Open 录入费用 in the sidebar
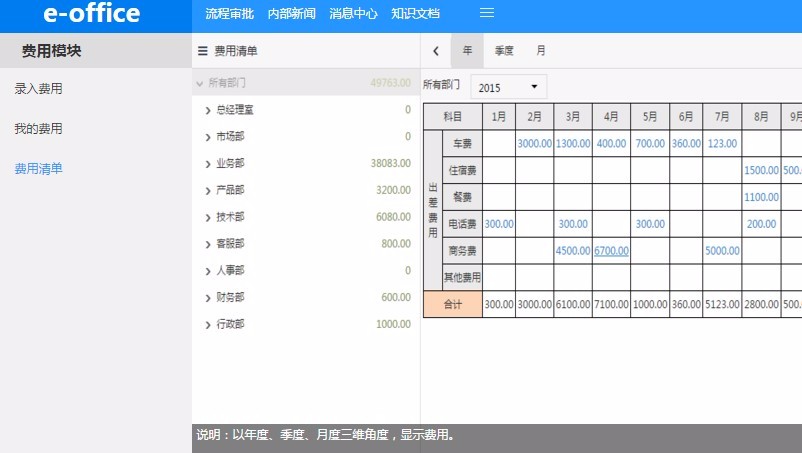Screen dimensions: 802x453 [38, 88]
